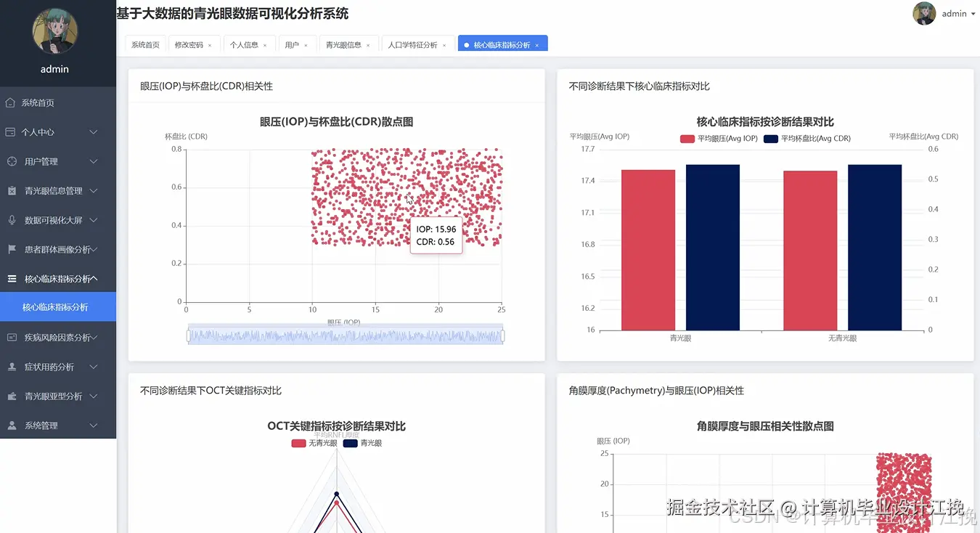The height and width of the screenshot is (533, 980).
Task: Expand the 青光眼信息管理 menu chevron
Action: click(x=94, y=191)
